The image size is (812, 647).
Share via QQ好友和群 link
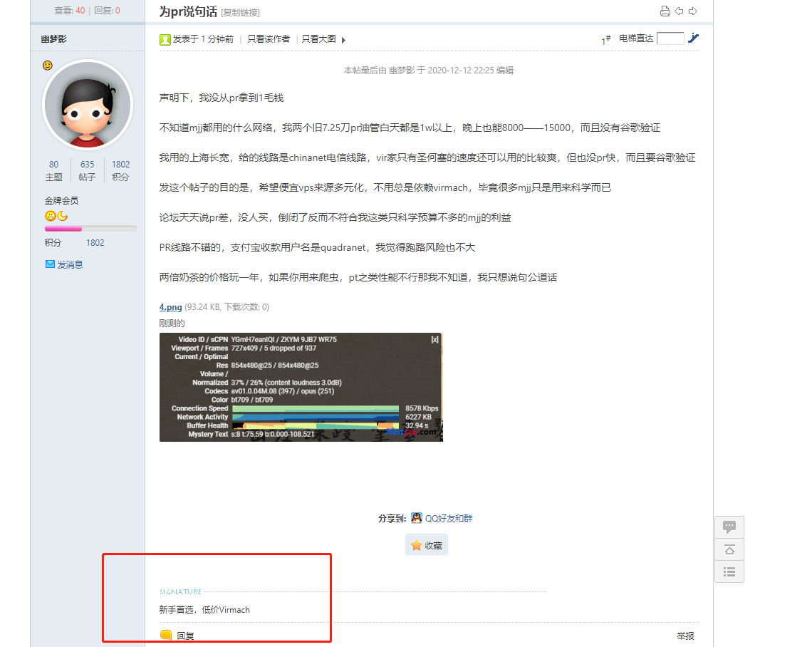tap(448, 519)
